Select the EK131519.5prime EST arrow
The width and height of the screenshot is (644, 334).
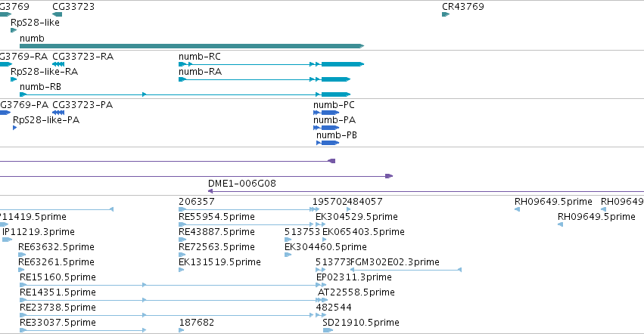pos(181,270)
